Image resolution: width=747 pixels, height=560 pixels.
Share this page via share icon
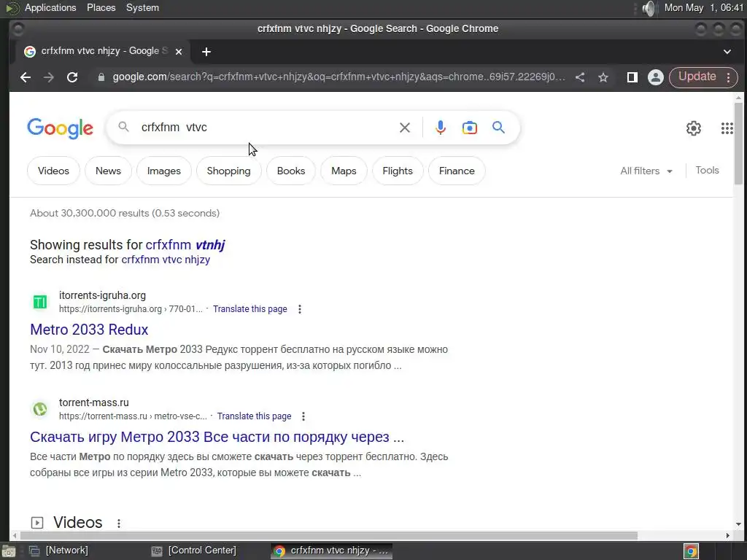(580, 77)
